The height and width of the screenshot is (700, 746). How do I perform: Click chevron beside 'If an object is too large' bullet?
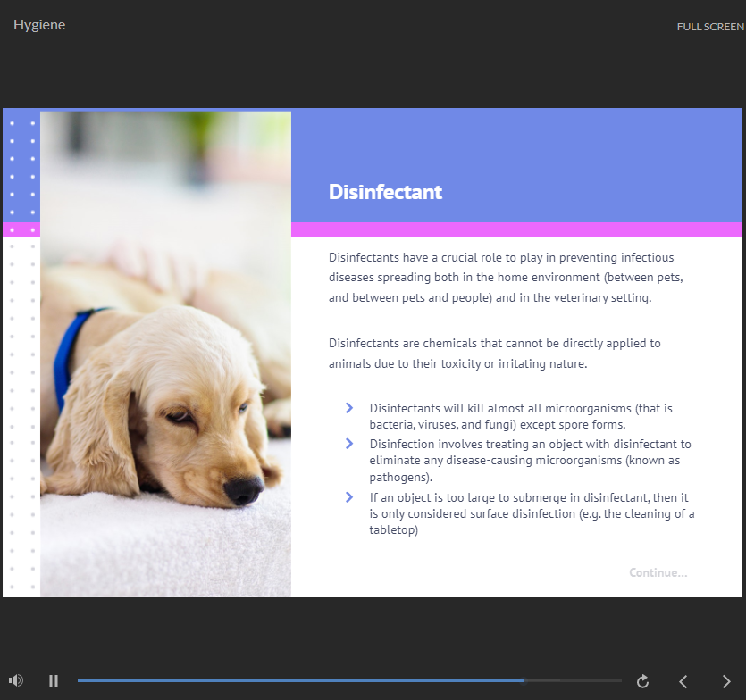tap(349, 497)
